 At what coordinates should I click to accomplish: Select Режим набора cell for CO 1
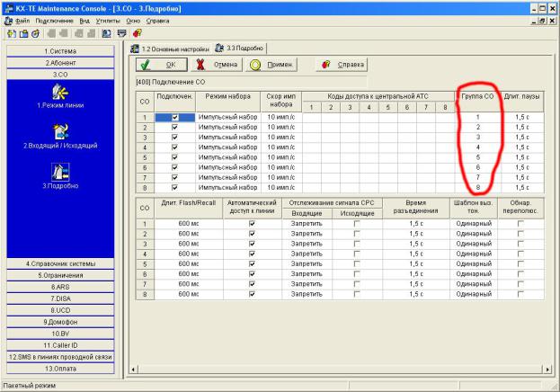click(227, 117)
